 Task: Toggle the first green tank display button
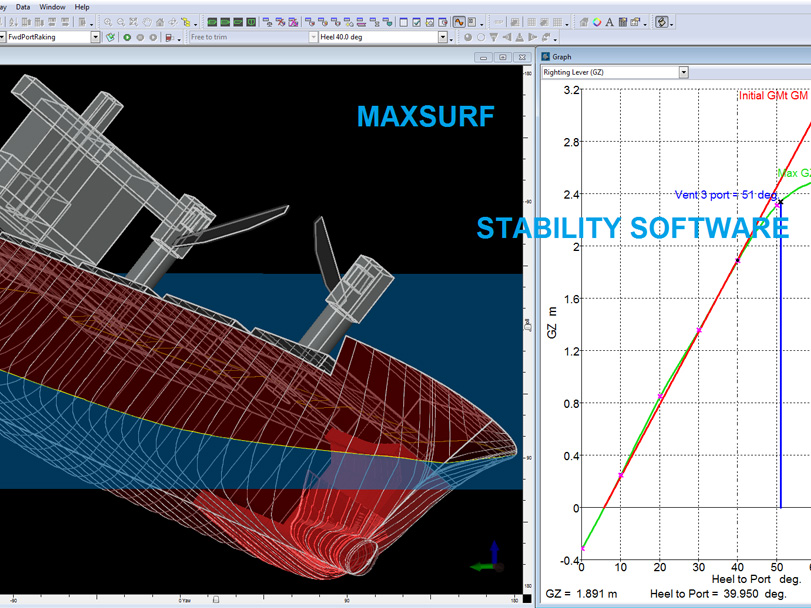[212, 21]
